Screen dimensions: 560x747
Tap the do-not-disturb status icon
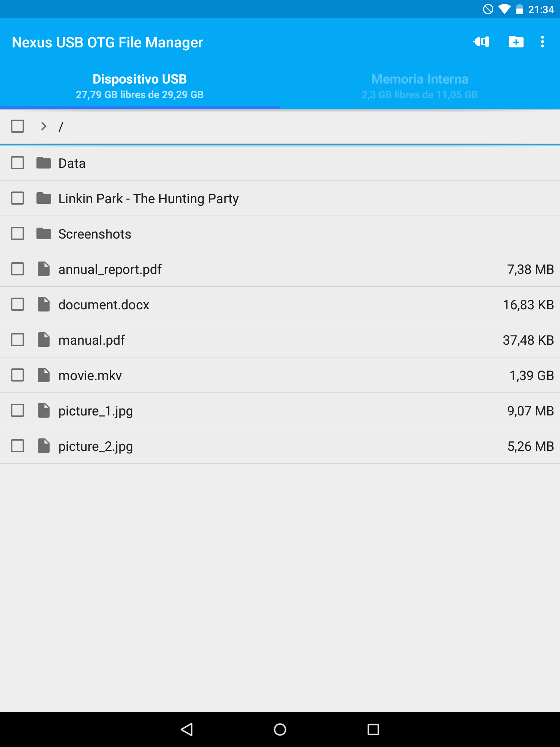pos(488,9)
